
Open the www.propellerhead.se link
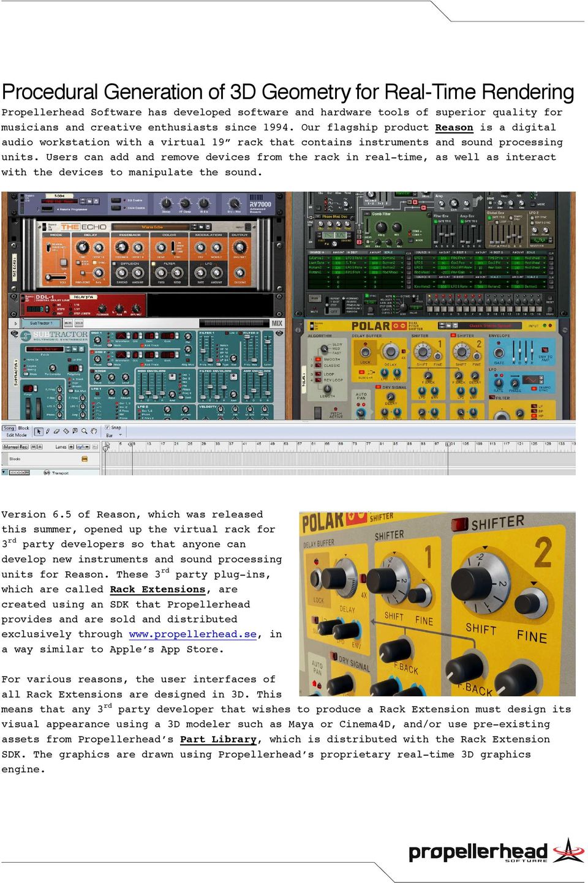coord(192,634)
